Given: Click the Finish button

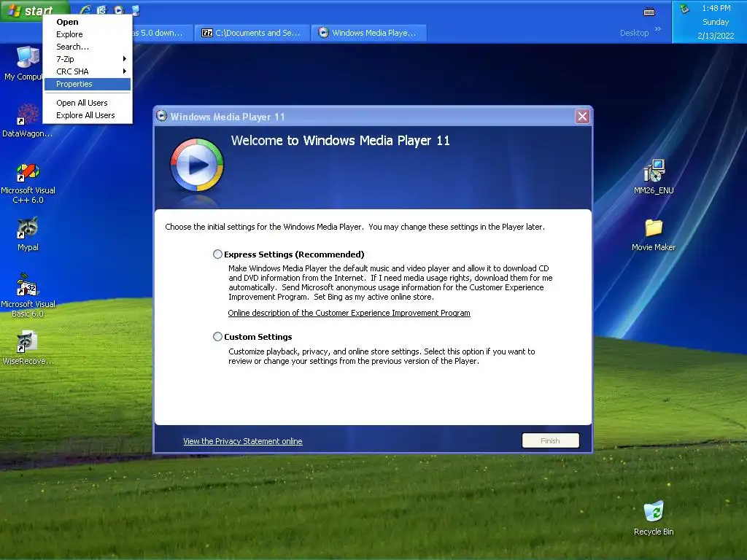Looking at the screenshot, I should pos(550,440).
